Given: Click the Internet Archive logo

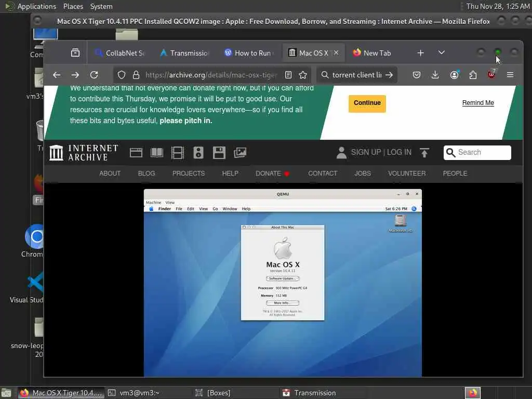Looking at the screenshot, I should (x=84, y=153).
